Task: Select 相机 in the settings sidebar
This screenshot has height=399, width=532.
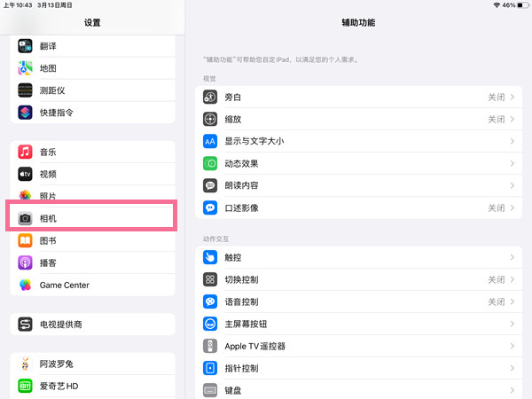Action: click(92, 218)
